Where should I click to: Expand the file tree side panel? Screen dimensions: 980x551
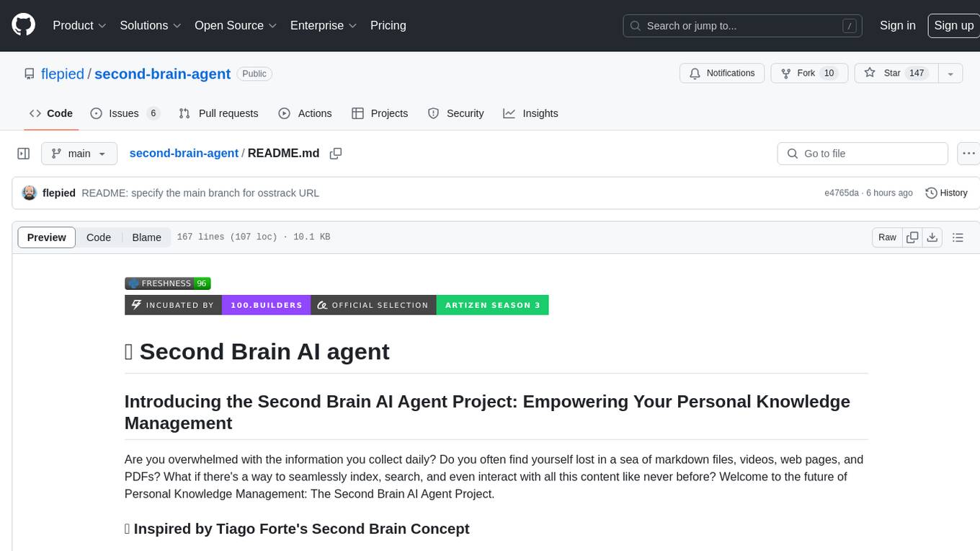[x=24, y=154]
